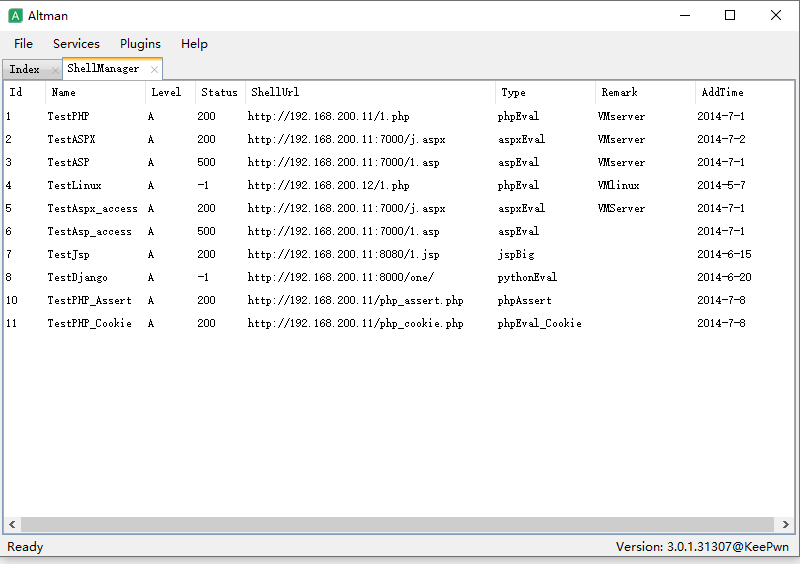The image size is (800, 564).
Task: Switch to the Index tab
Action: click(25, 70)
